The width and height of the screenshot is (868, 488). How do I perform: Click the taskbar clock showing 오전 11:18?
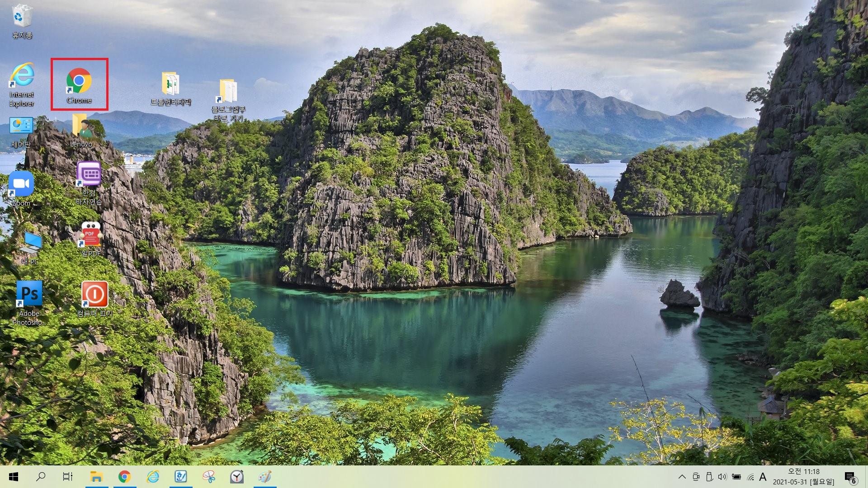click(803, 477)
